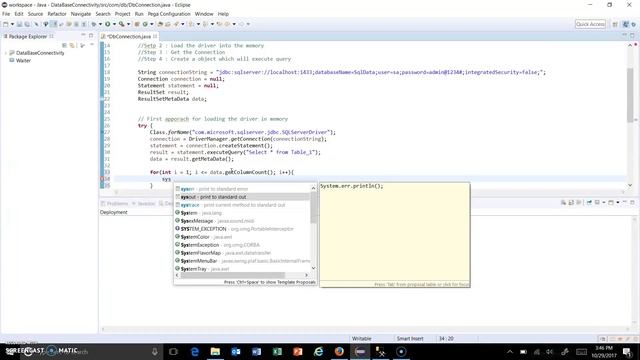640x360 pixels.
Task: Select the Package Explorer view tab
Action: pos(28,36)
